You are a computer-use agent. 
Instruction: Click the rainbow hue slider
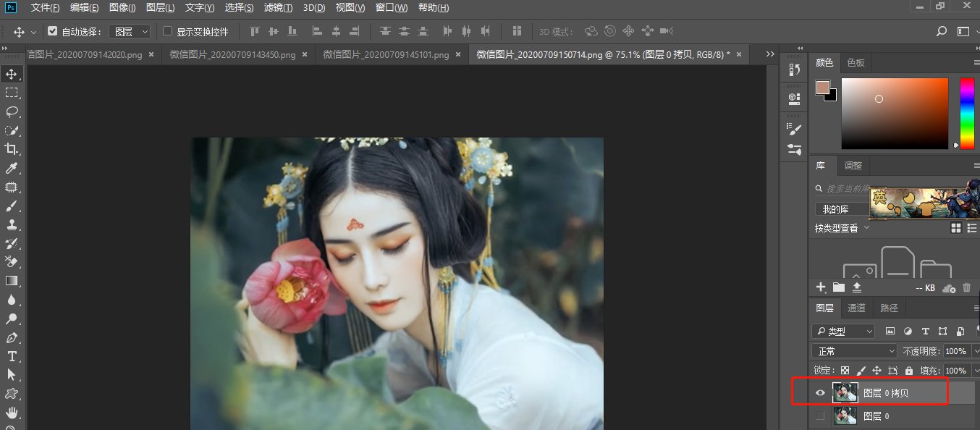pos(967,114)
